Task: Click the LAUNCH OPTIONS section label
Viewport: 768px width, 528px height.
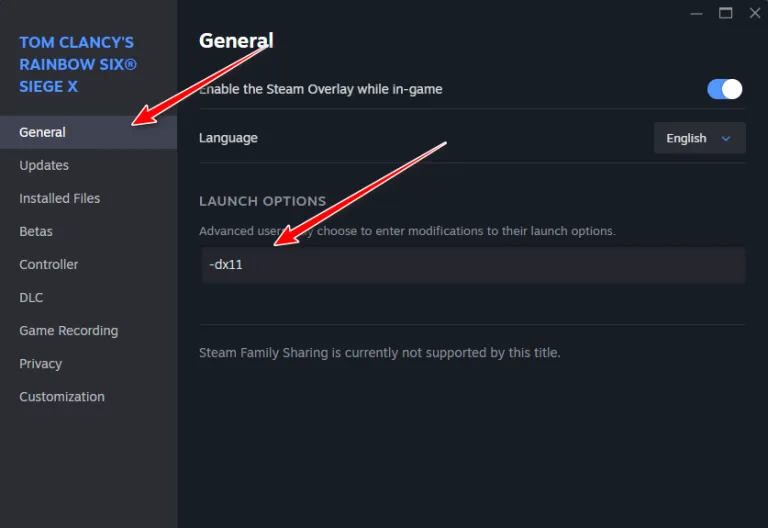Action: coord(263,201)
